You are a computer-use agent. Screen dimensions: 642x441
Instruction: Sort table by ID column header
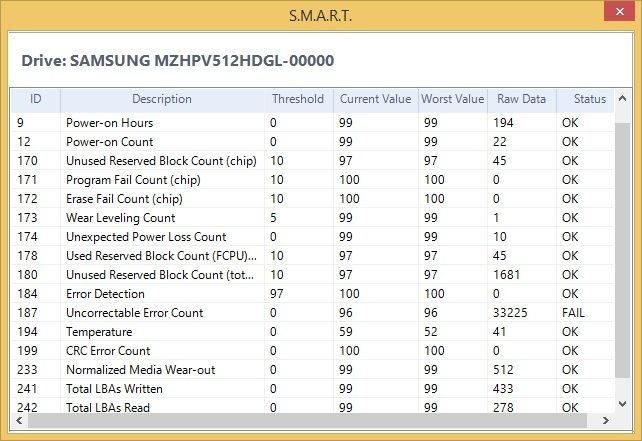(x=36, y=99)
